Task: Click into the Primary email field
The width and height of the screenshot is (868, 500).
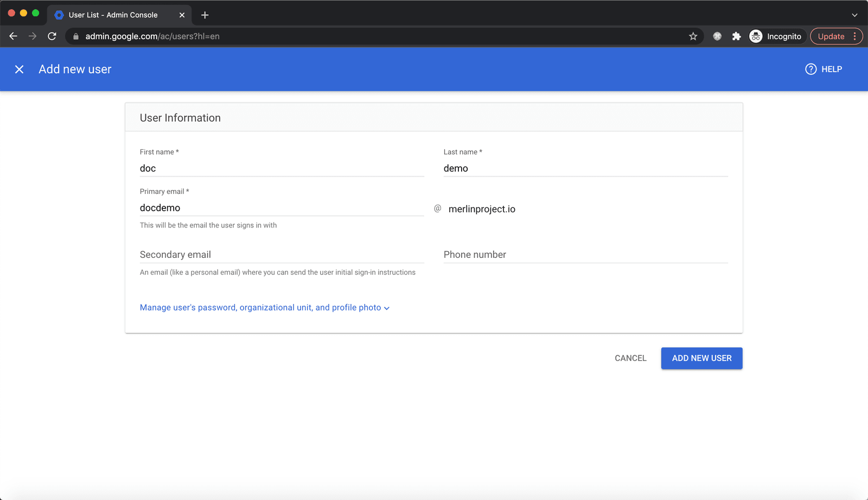Action: point(282,208)
